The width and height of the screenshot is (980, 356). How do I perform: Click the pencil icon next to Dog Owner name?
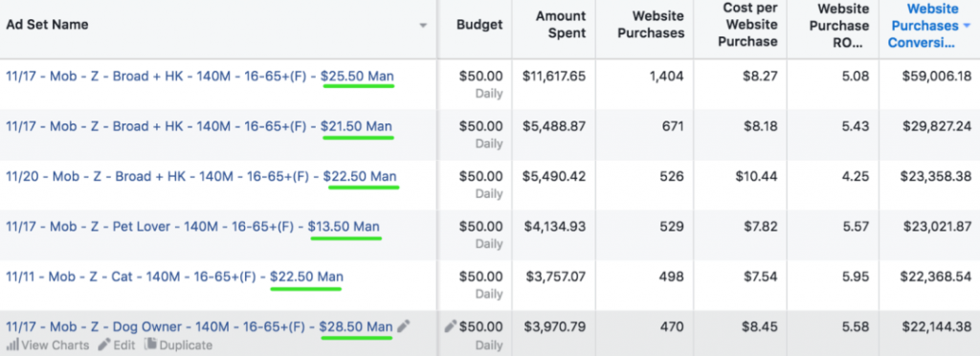coord(403,326)
